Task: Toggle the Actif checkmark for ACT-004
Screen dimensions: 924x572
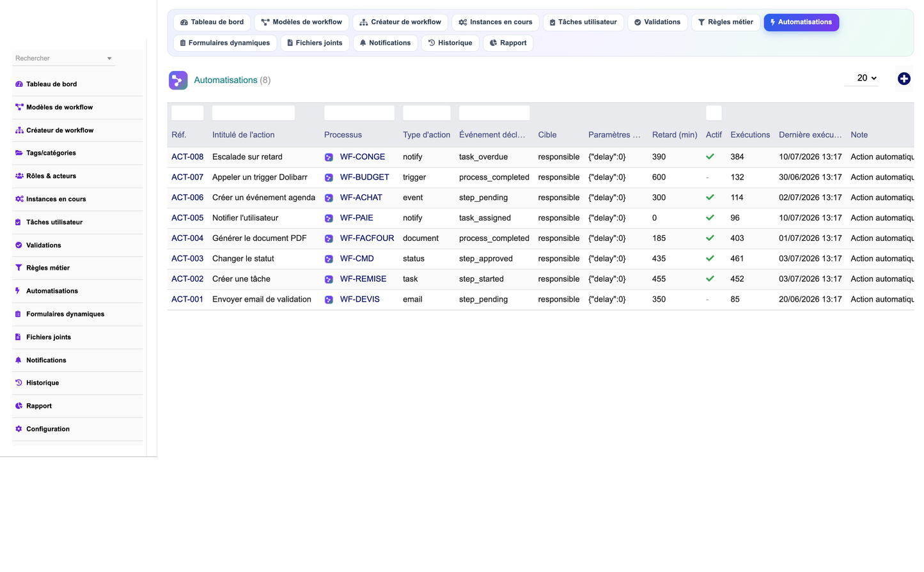Action: pos(710,238)
